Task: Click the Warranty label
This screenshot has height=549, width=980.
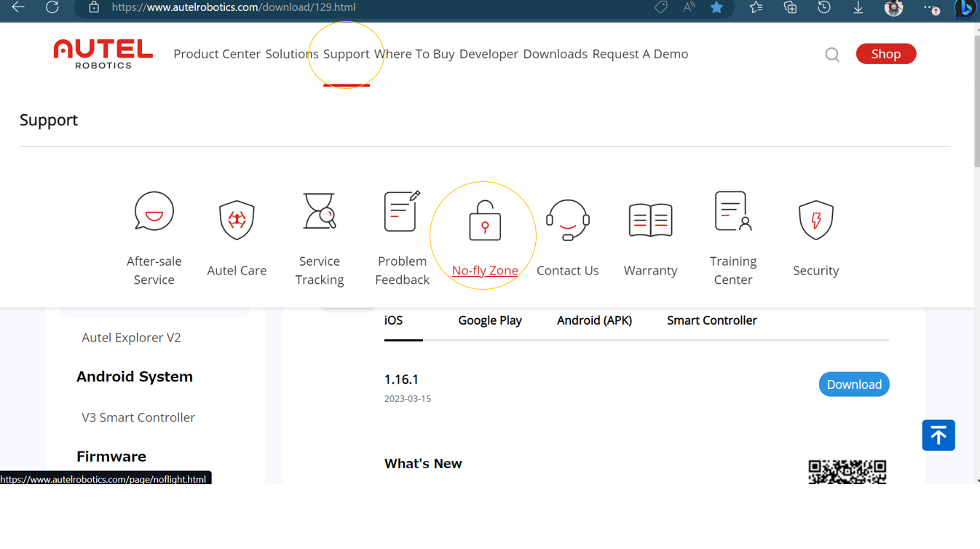Action: [x=650, y=270]
